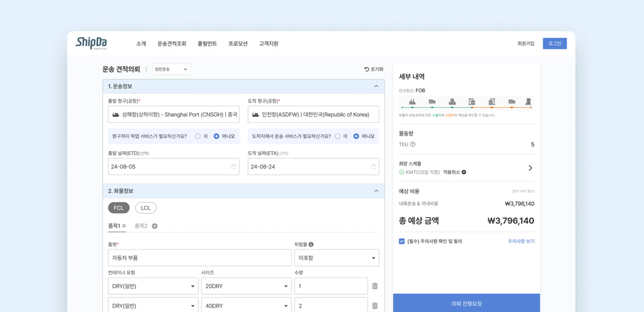The image size is (644, 312).
Task: Open container type dropdown in 40DRY row
Action: pos(153,305)
